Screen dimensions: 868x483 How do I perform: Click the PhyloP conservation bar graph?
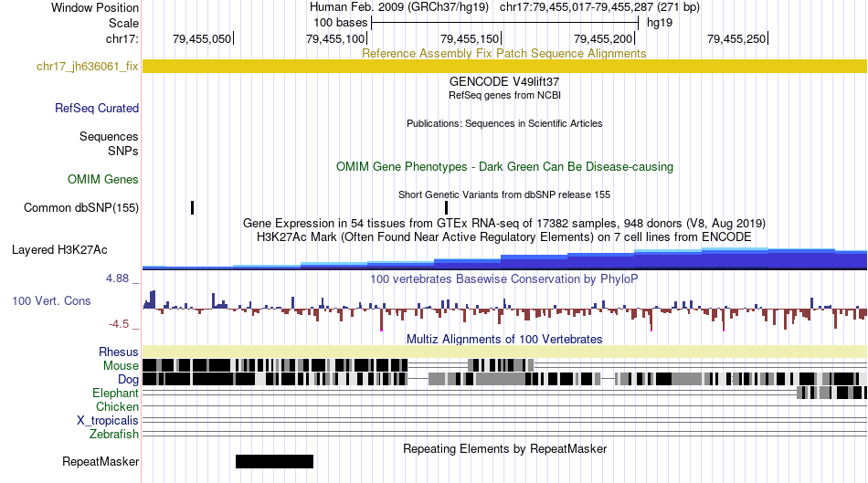505,310
